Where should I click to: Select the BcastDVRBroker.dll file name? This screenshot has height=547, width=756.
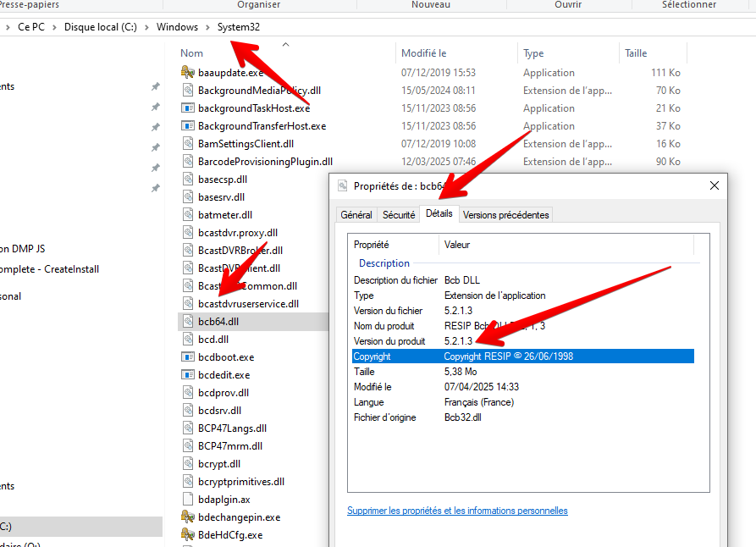pos(240,251)
